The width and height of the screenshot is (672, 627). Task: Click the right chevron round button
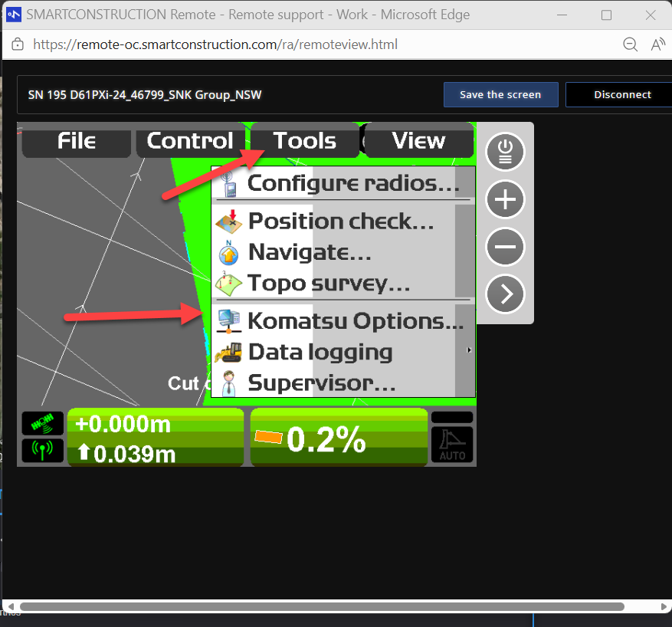505,294
